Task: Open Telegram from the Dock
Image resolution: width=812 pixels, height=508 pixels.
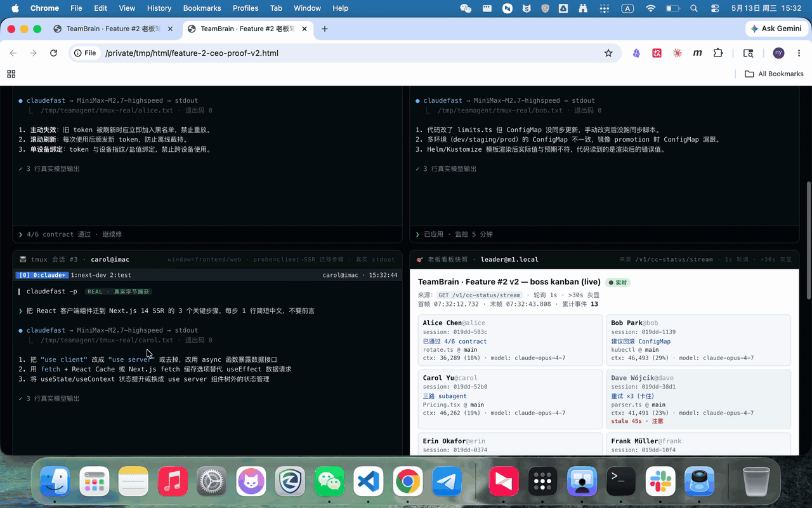Action: pos(447,481)
